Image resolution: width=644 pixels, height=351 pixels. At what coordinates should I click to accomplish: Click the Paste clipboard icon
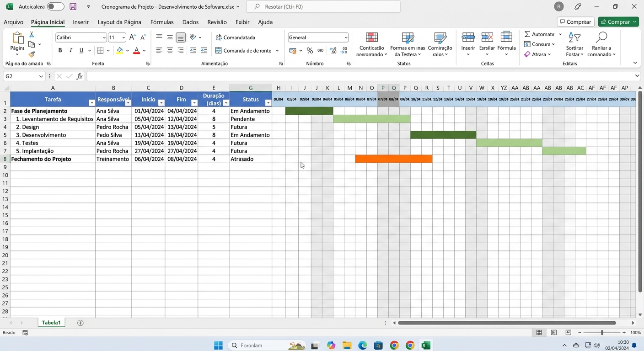[17, 38]
